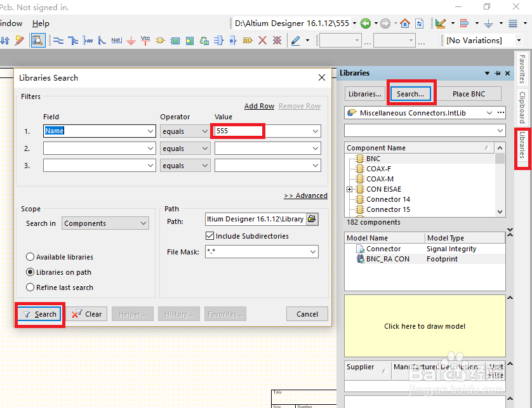Select the Place Net Label tool
532x408 pixels.
(x=116, y=41)
